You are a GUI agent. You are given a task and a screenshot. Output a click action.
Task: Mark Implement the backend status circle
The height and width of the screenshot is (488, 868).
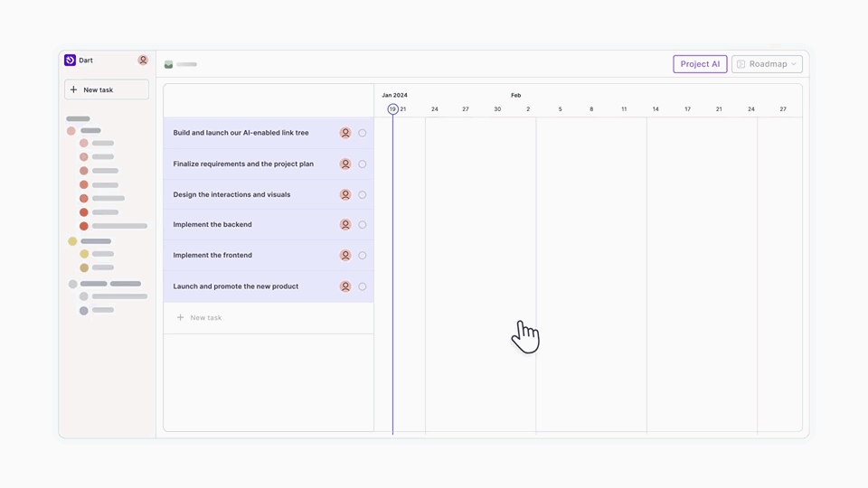(362, 225)
